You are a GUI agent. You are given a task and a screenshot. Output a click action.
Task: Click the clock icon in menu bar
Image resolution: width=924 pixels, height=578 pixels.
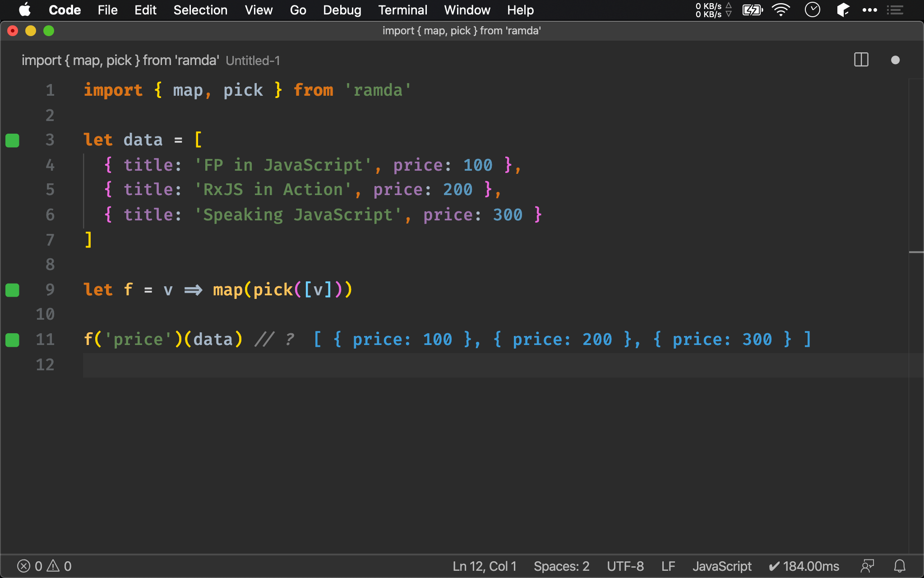(x=813, y=10)
